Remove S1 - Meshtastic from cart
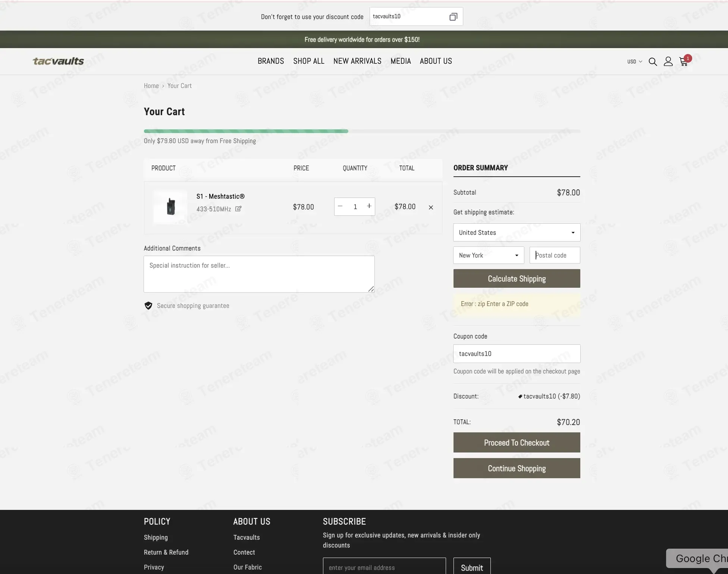Image resolution: width=728 pixels, height=574 pixels. tap(431, 207)
